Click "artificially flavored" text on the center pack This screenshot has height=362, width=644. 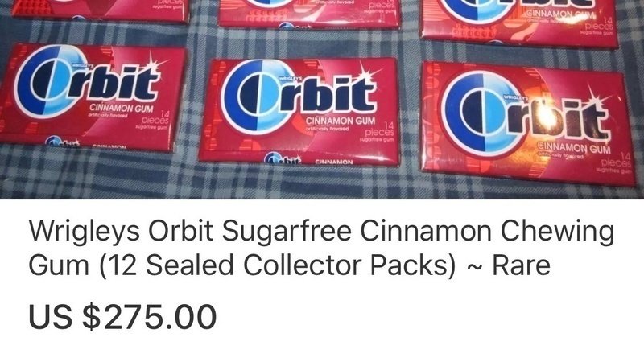[328, 129]
